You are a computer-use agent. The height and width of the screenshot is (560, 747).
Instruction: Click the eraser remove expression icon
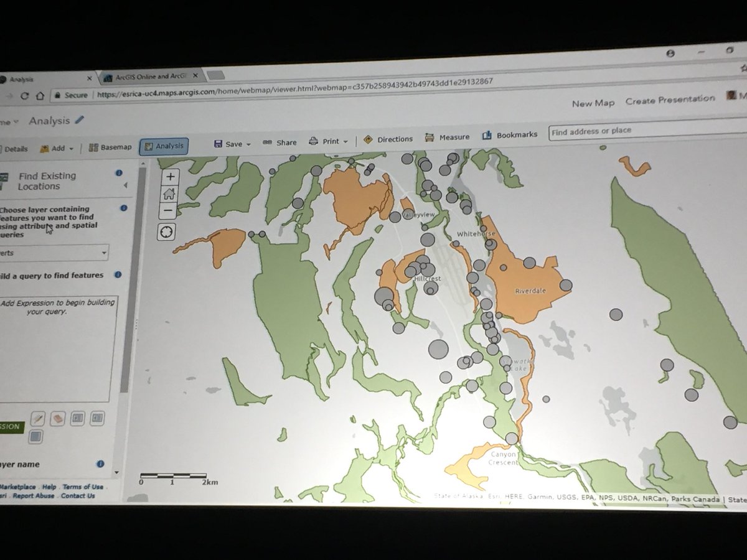pos(57,418)
